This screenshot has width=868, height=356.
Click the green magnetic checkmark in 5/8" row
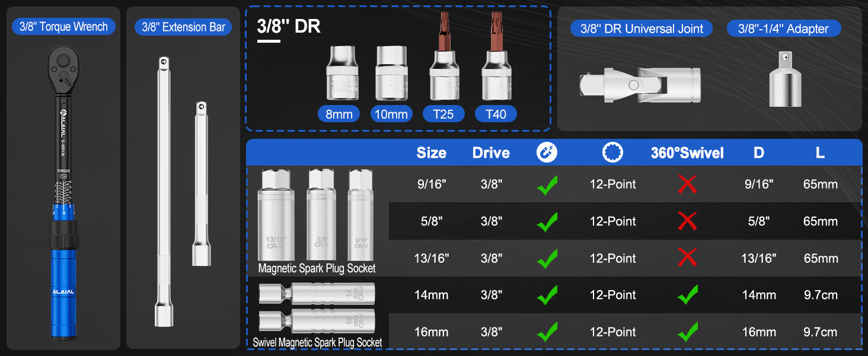(x=547, y=221)
